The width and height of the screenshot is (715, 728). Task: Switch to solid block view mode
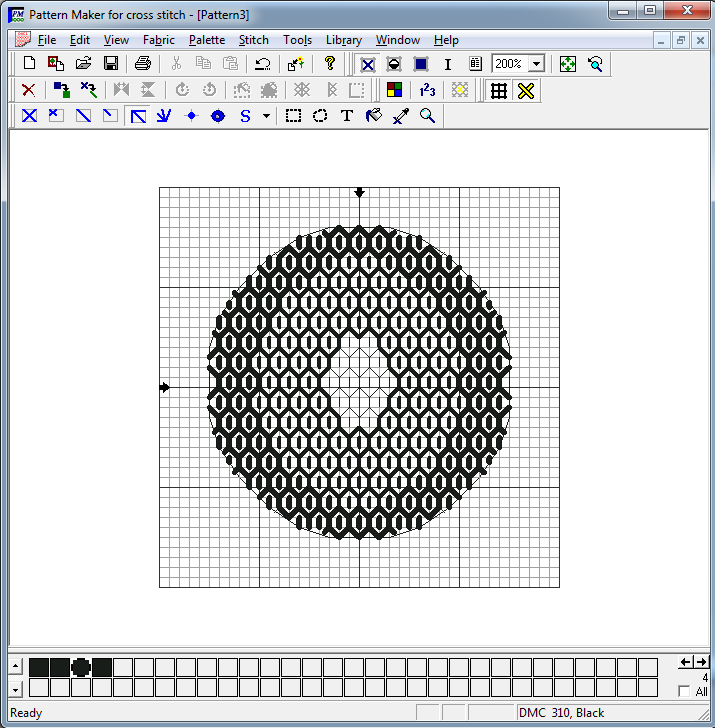(x=421, y=64)
